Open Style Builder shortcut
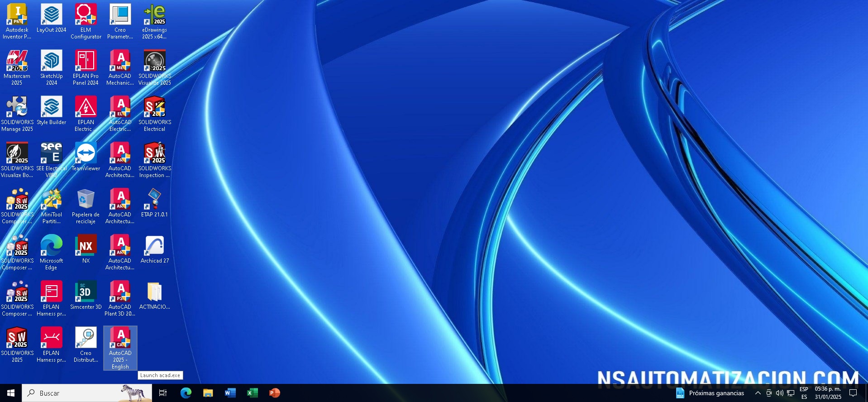This screenshot has width=868, height=402. point(52,110)
